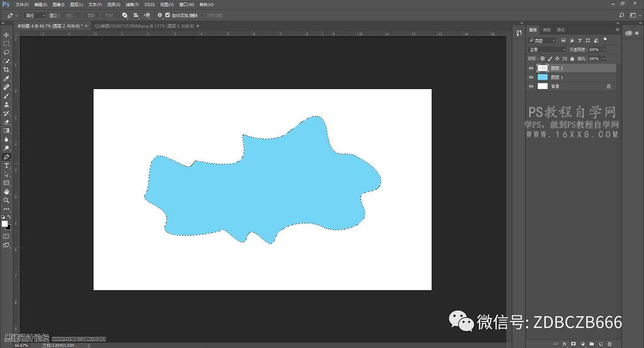644x348 pixels.
Task: Toggle the adjustment layer filter
Action: coord(572,41)
